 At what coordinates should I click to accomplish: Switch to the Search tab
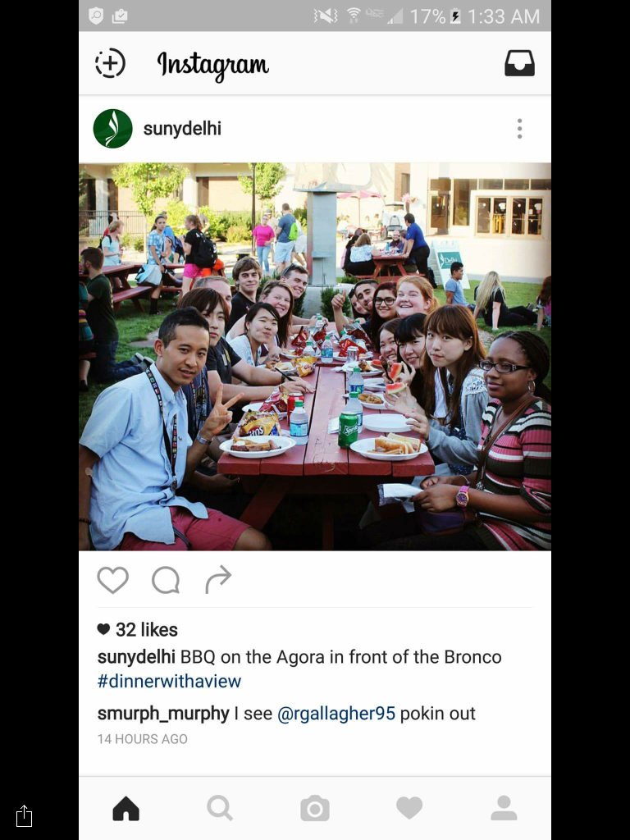pos(220,808)
